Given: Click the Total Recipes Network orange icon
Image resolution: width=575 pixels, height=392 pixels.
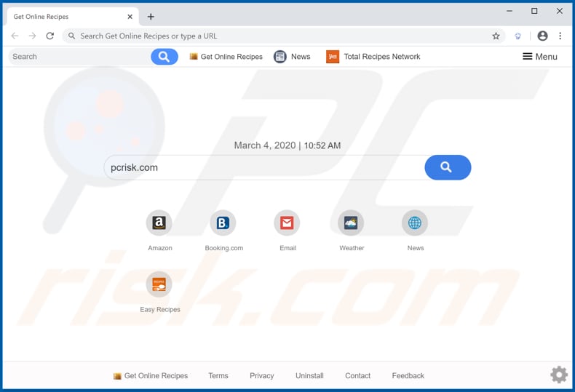Looking at the screenshot, I should (333, 57).
